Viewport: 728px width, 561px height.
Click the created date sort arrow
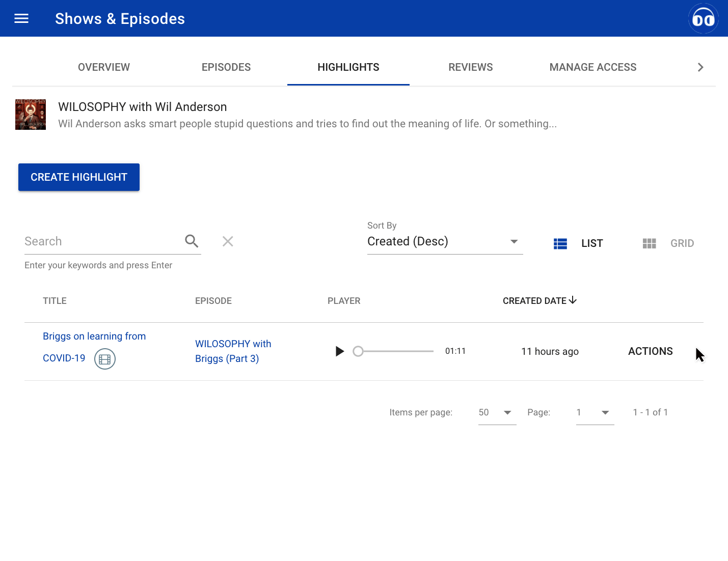pos(573,300)
